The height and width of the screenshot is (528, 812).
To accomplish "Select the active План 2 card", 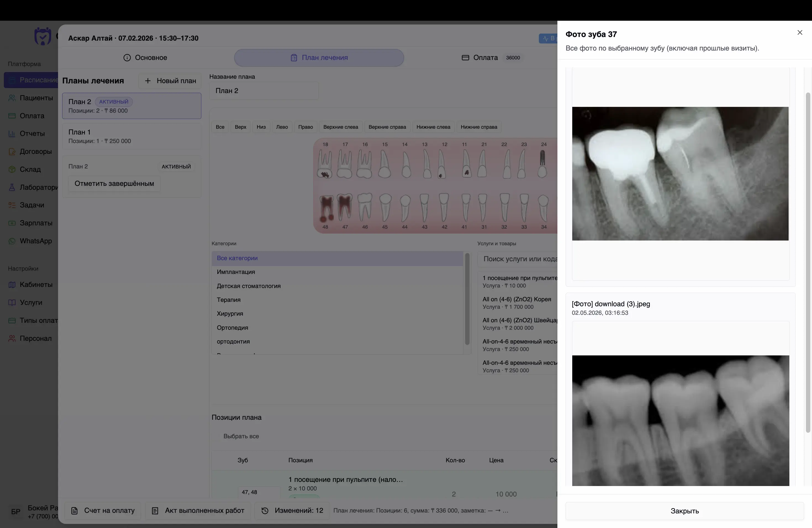I will 132,106.
